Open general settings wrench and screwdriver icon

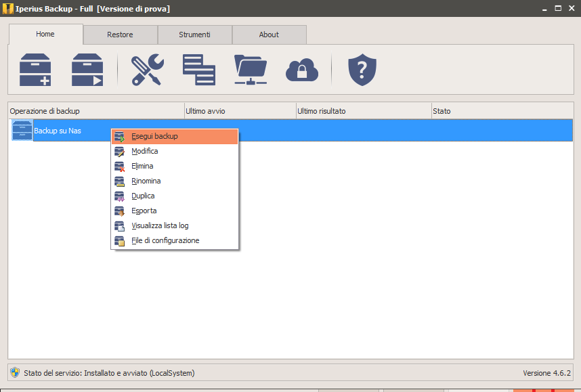(x=147, y=70)
